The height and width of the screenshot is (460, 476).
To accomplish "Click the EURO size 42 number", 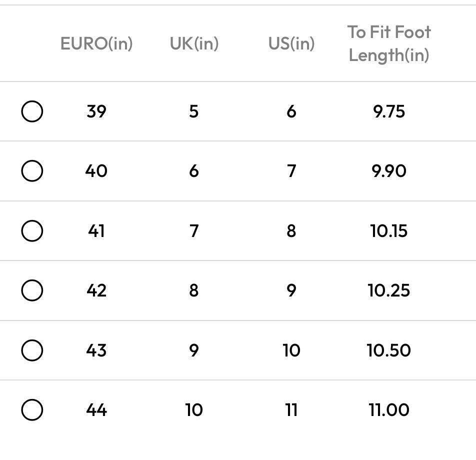I will click(96, 290).
